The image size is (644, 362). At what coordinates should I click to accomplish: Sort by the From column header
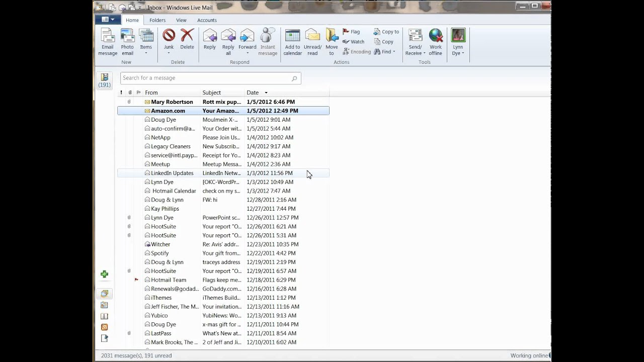coord(172,93)
